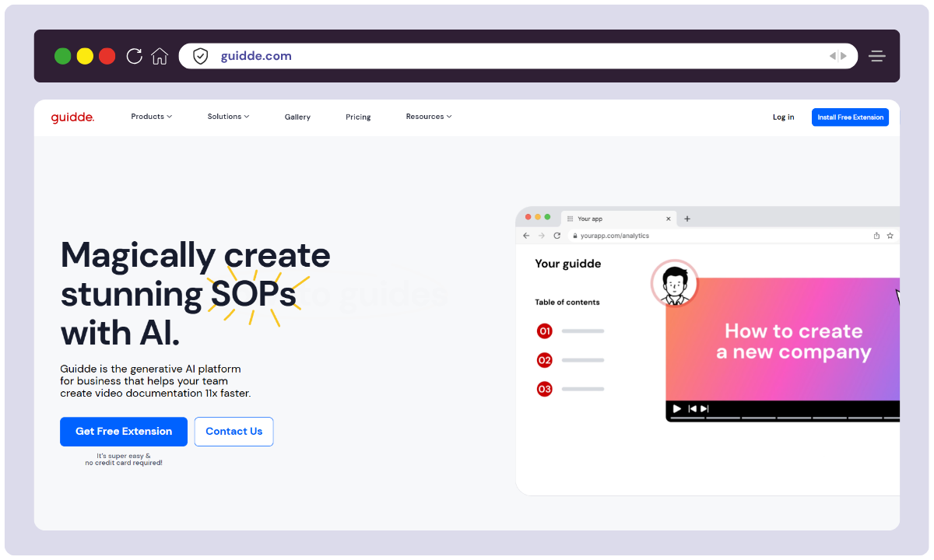
Task: Click the guidde.com address field
Action: [518, 56]
